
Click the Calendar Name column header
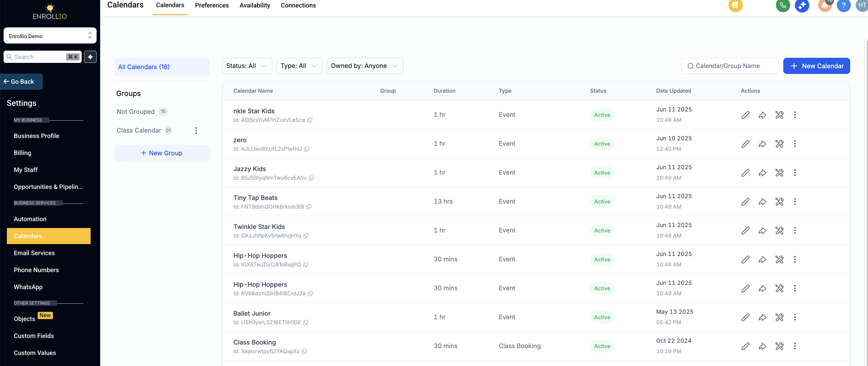253,91
